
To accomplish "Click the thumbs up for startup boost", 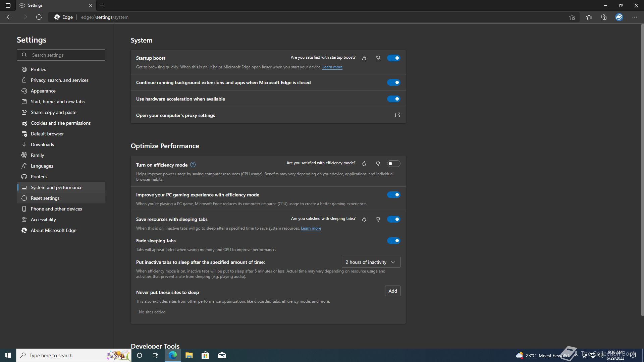I will pos(364,58).
